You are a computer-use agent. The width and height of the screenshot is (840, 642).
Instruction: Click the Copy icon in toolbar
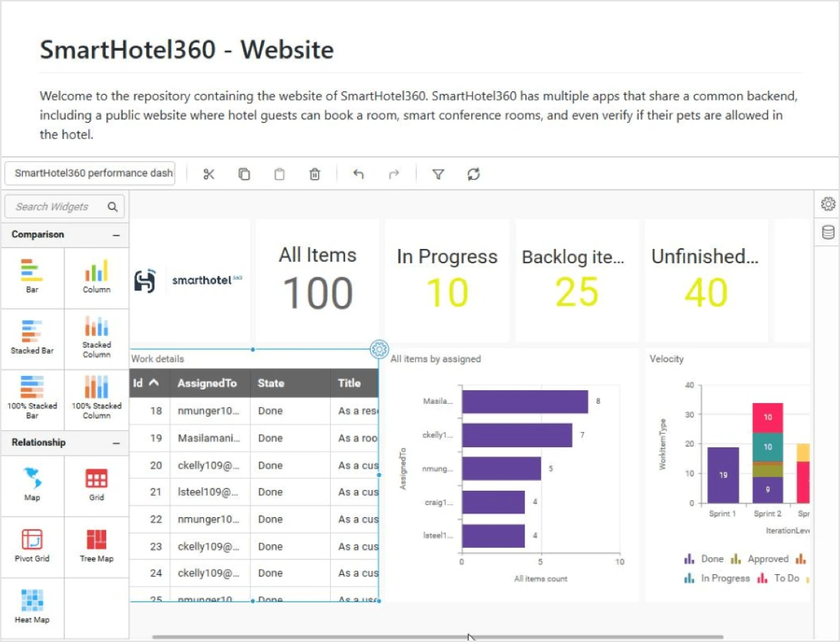(244, 174)
